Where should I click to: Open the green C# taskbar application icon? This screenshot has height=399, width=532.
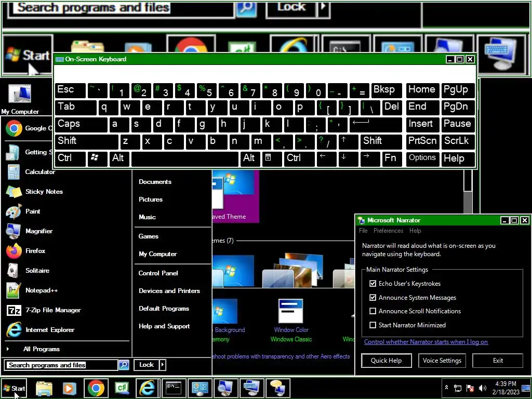[x=122, y=388]
